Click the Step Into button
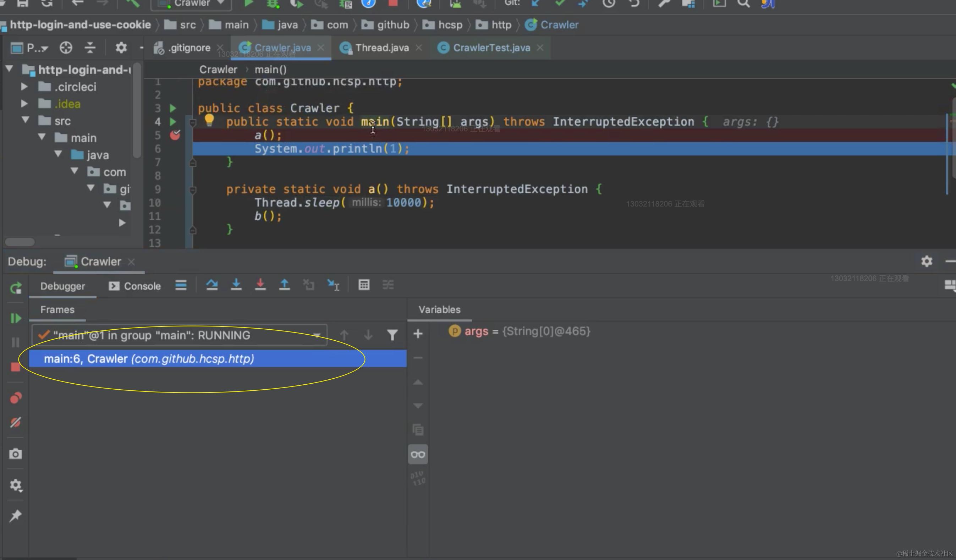The height and width of the screenshot is (560, 956). click(x=236, y=285)
